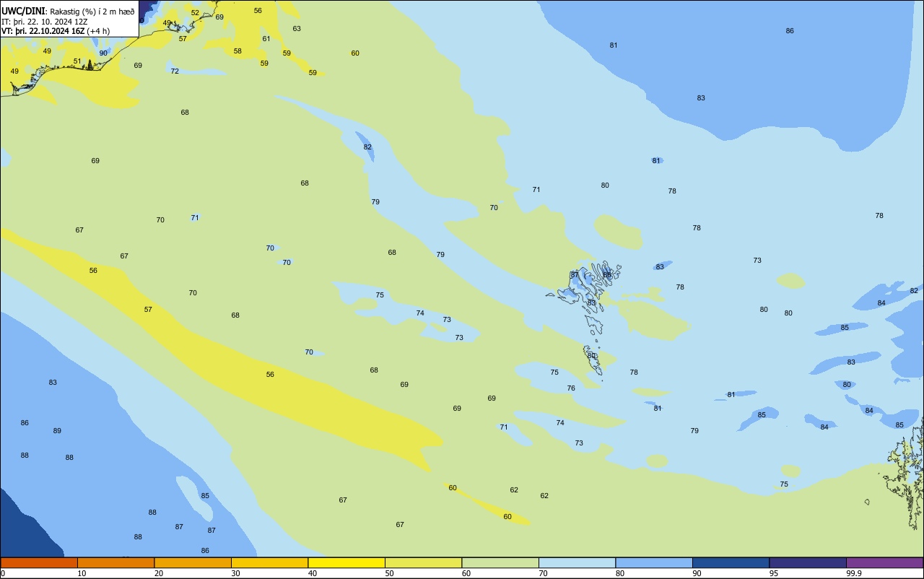This screenshot has height=579, width=924.
Task: Select the 30–40 amber legend swatch
Action: 269,562
